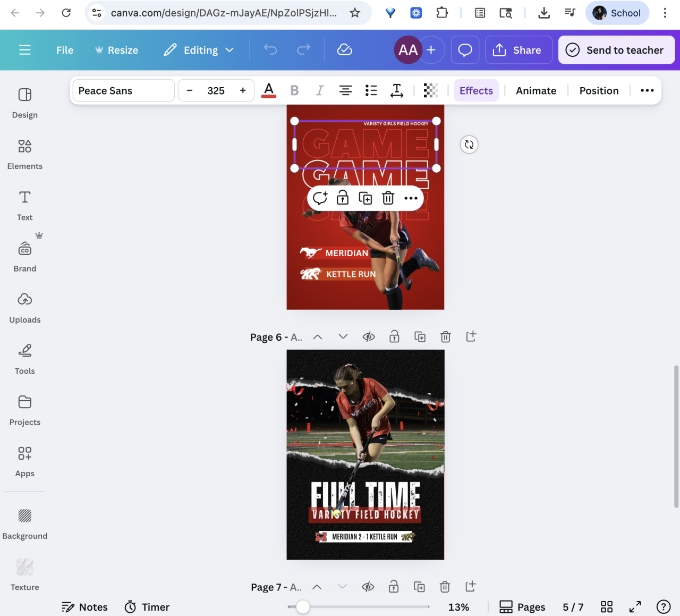Open the Elements panel
This screenshot has width=680, height=616.
[25, 154]
